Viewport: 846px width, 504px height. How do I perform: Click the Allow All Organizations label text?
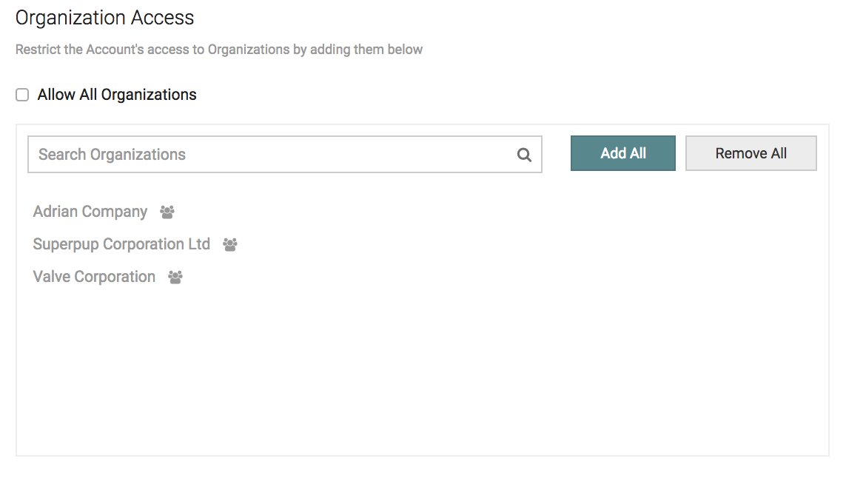[x=117, y=95]
